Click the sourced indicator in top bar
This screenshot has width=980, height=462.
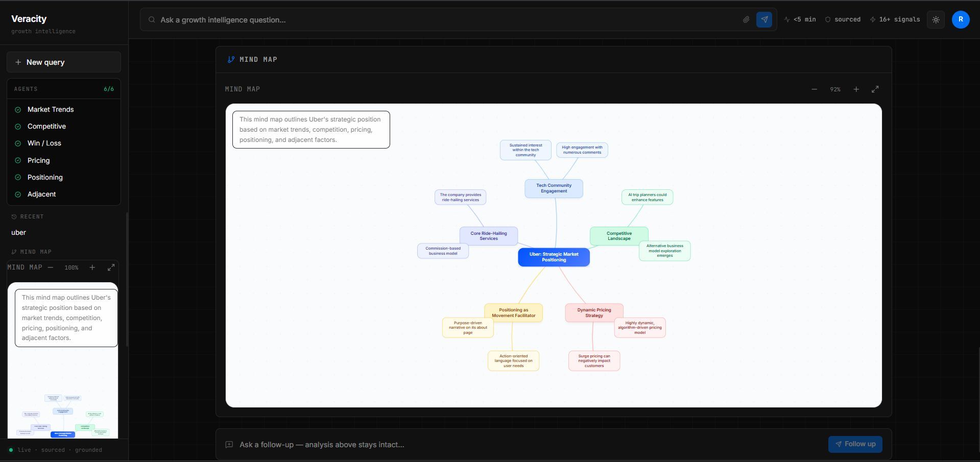(843, 19)
